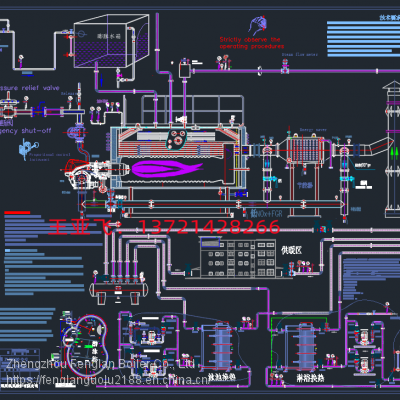Select the water tank box at the top
The height and width of the screenshot is (400, 400).
(x=111, y=41)
